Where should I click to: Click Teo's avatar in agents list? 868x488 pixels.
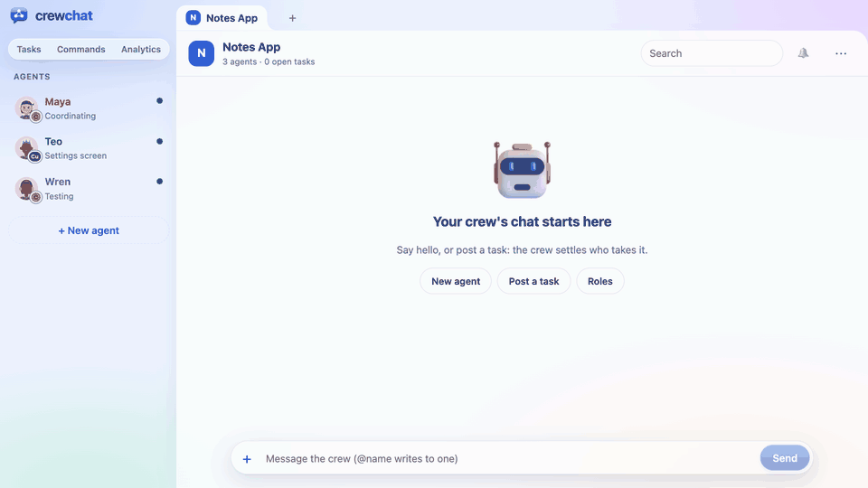(26, 148)
